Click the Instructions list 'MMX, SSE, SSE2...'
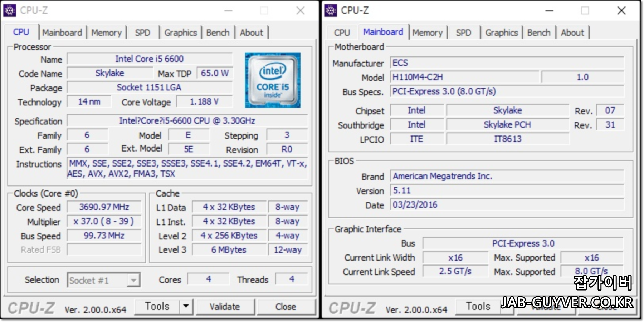Image resolution: width=644 pixels, height=322 pixels. pos(187,168)
